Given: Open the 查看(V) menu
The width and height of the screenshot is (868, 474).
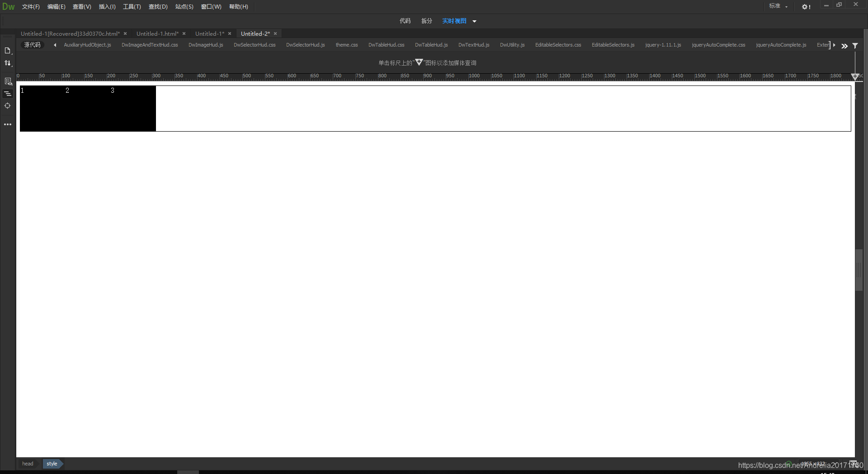Looking at the screenshot, I should (x=82, y=7).
